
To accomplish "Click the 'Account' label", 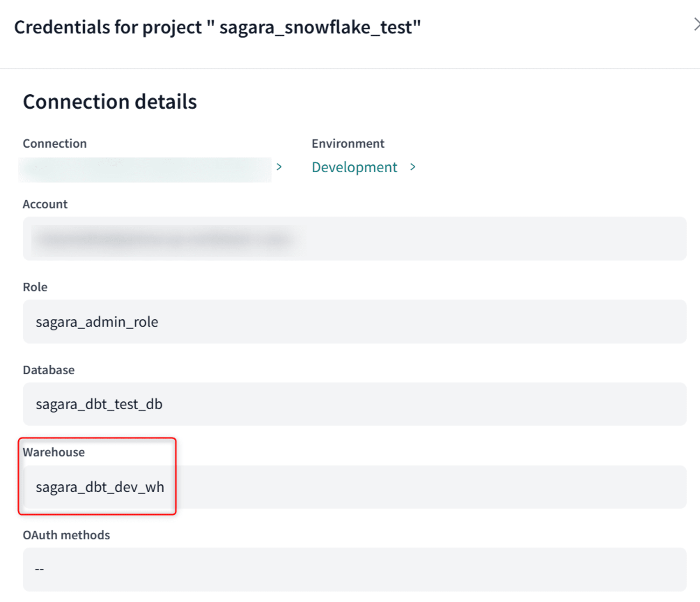I will [45, 204].
